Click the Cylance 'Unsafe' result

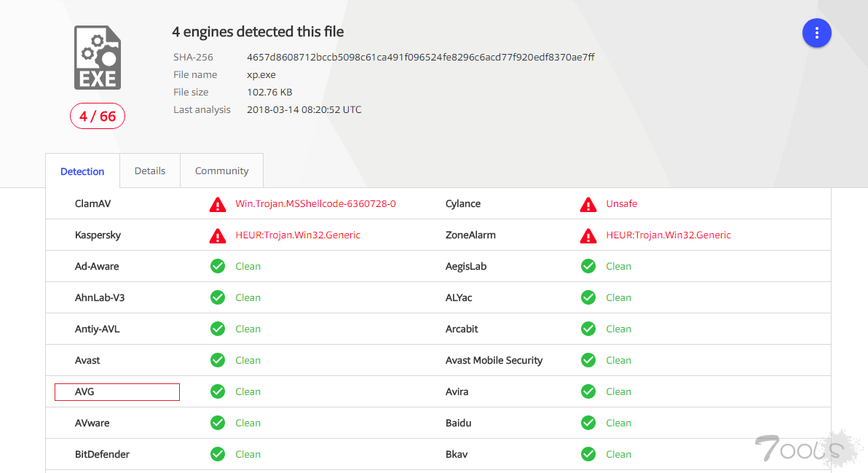click(x=622, y=204)
